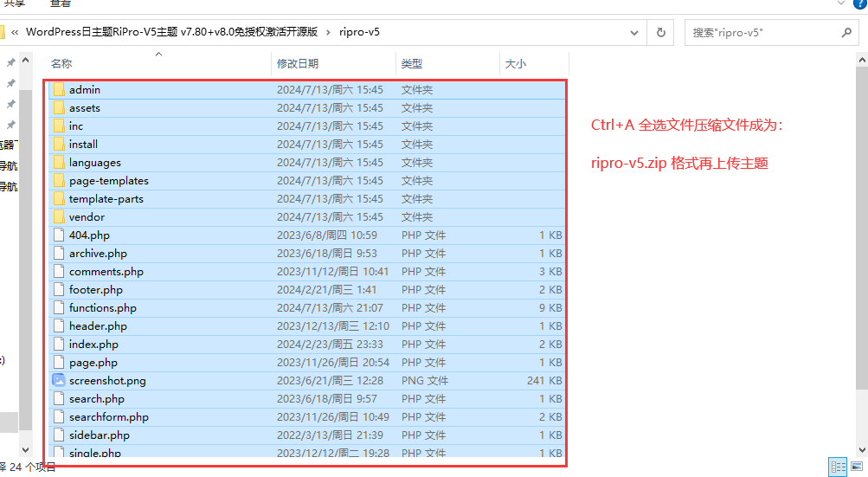Image resolution: width=868 pixels, height=477 pixels.
Task: Click the admin folder icon
Action: tap(59, 89)
